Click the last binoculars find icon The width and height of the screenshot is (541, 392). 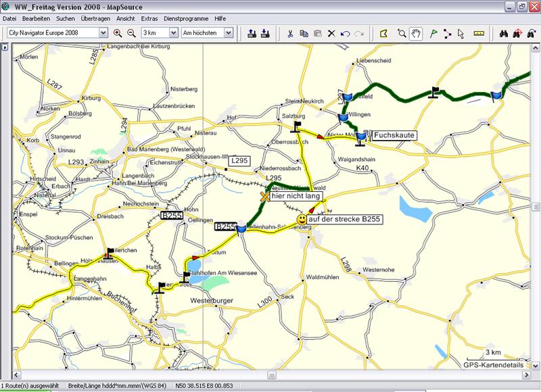pos(531,33)
